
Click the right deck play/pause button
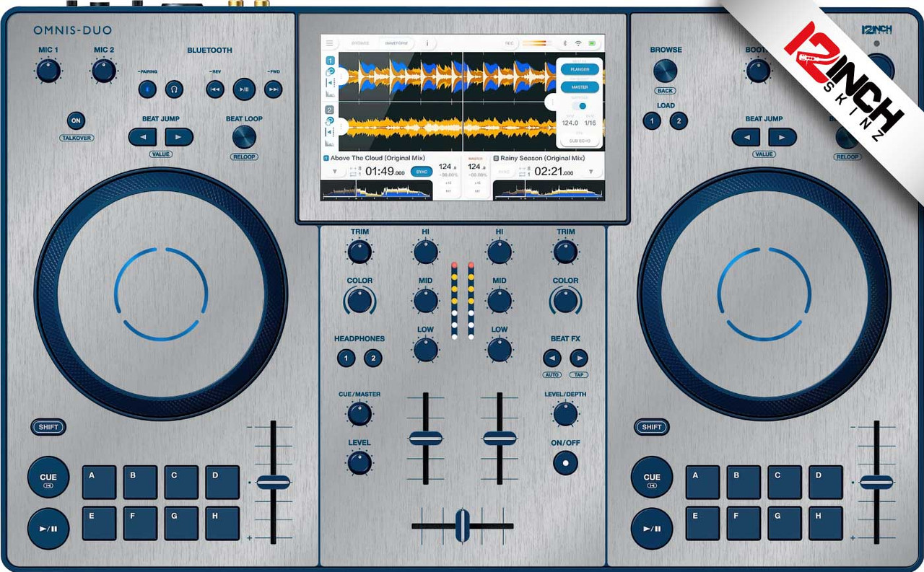coord(652,529)
